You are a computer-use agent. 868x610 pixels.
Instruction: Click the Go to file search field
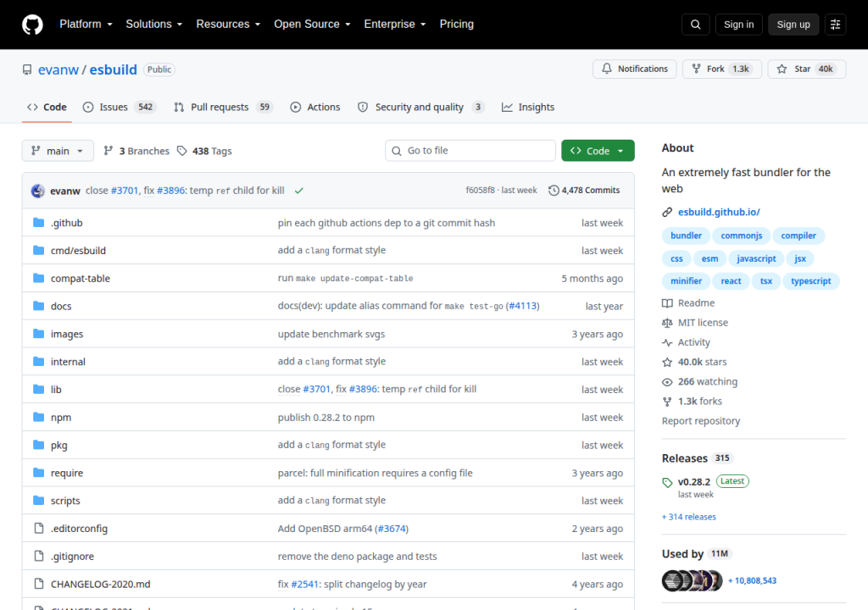coord(470,151)
